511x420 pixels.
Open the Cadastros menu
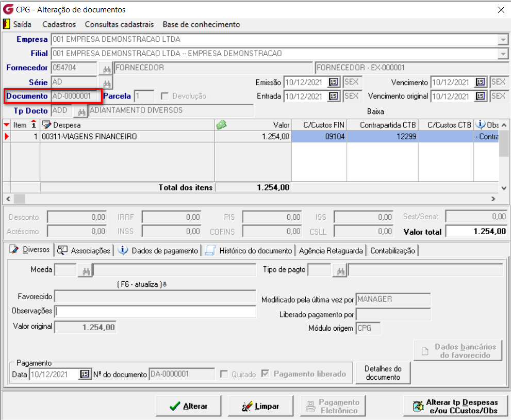click(x=59, y=24)
